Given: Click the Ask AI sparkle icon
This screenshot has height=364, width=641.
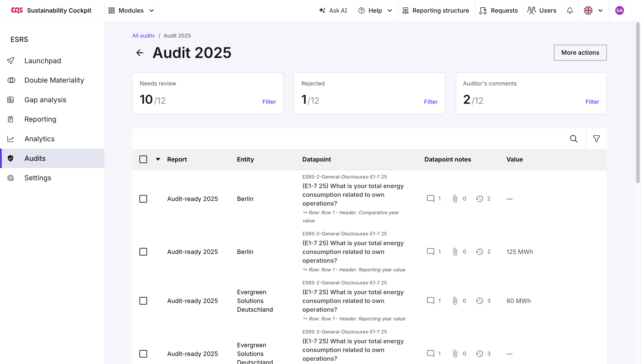Looking at the screenshot, I should click(x=322, y=10).
